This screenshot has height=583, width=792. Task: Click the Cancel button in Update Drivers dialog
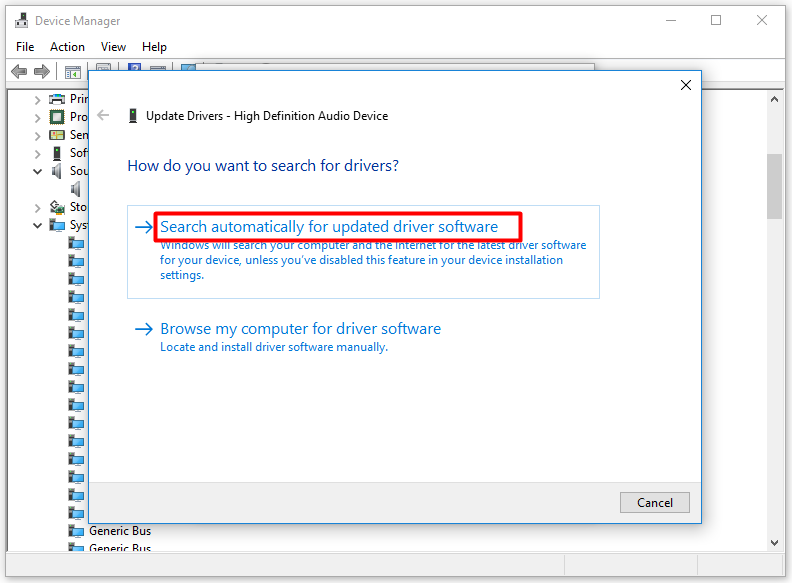655,503
